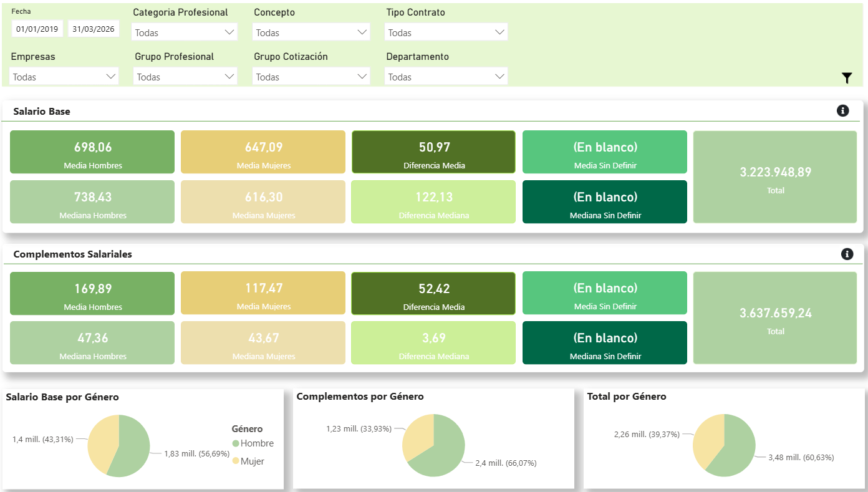The width and height of the screenshot is (868, 492).
Task: Expand the Departamento dropdown
Action: coord(446,77)
